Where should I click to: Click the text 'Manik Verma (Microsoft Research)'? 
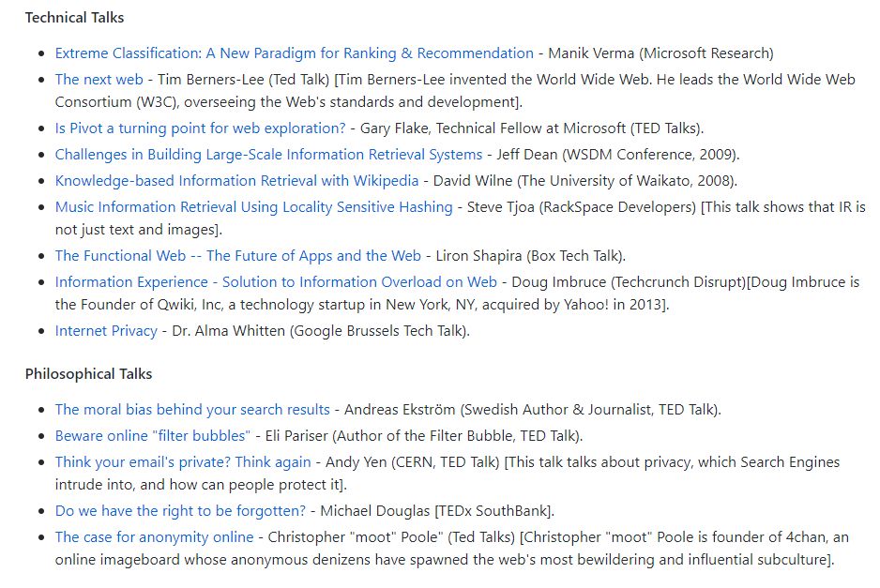660,53
